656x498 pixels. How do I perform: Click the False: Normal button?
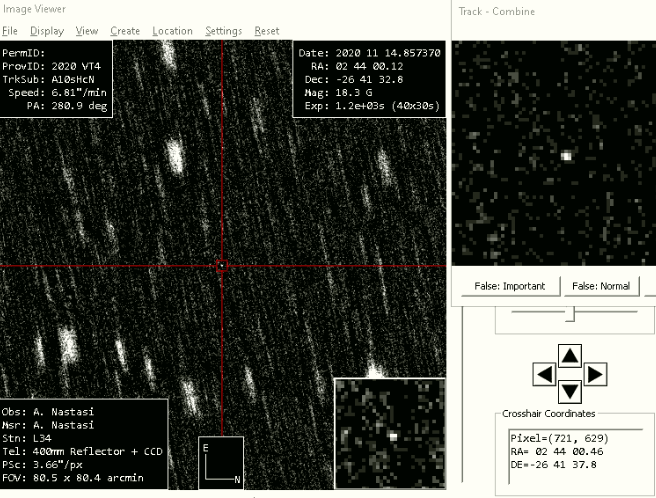click(x=601, y=286)
